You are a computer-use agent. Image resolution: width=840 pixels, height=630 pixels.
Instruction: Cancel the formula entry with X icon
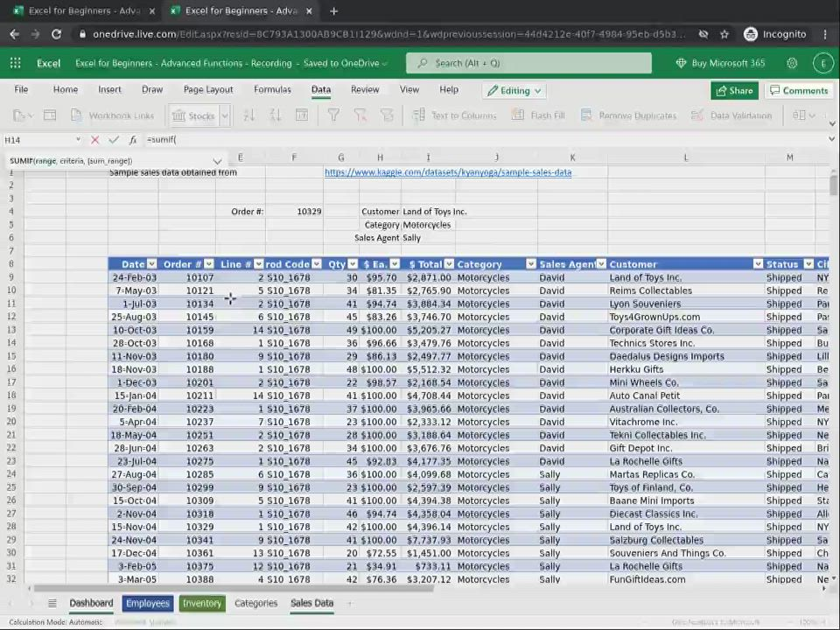pos(94,140)
